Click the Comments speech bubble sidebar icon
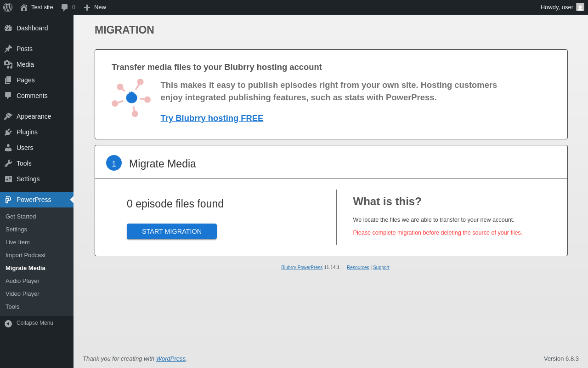This screenshot has height=368, width=588. [x=8, y=96]
